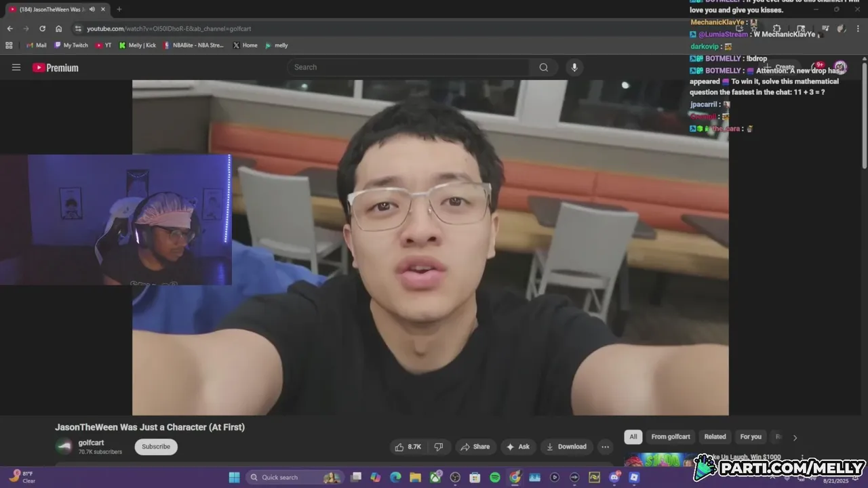This screenshot has height=488, width=868.
Task: Click the Windows Quick search box
Action: [294, 477]
